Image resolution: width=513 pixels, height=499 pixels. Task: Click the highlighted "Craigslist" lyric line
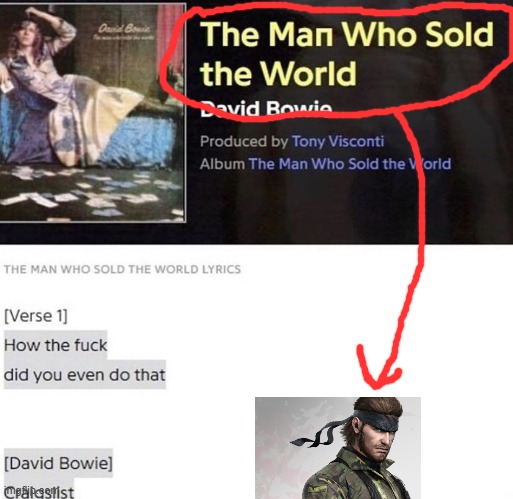[x=39, y=492]
